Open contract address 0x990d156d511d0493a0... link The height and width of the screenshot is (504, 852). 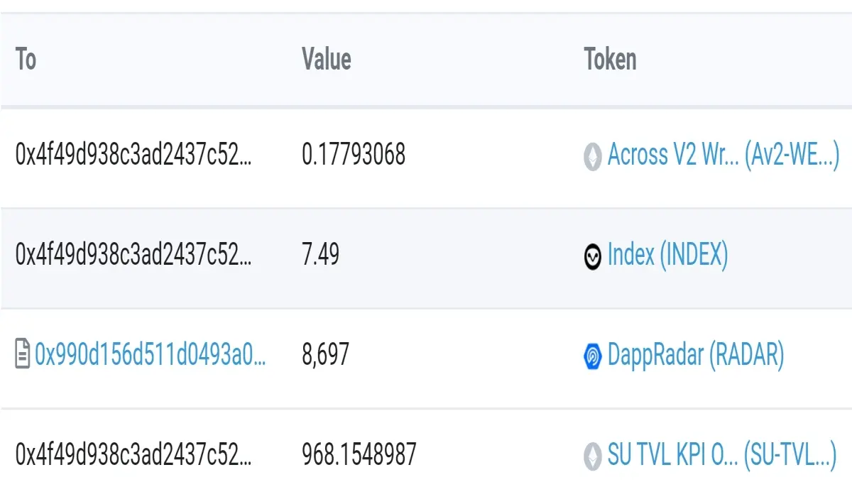click(x=151, y=354)
